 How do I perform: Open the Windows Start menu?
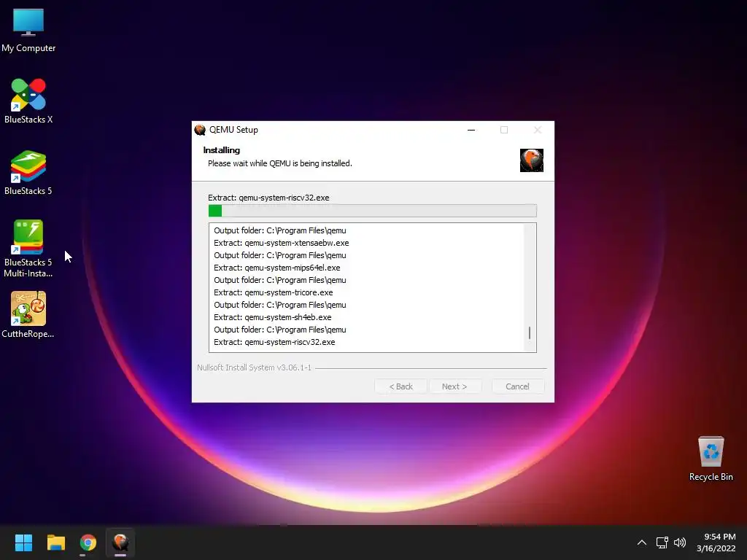point(23,542)
